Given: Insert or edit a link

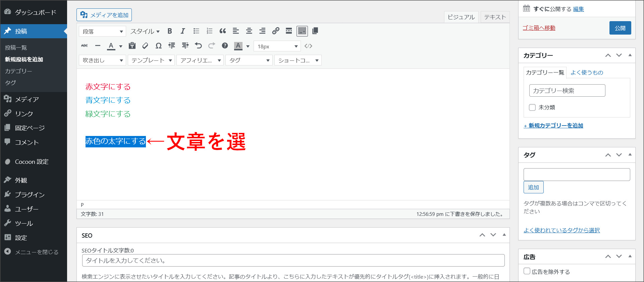Looking at the screenshot, I should coord(276,31).
